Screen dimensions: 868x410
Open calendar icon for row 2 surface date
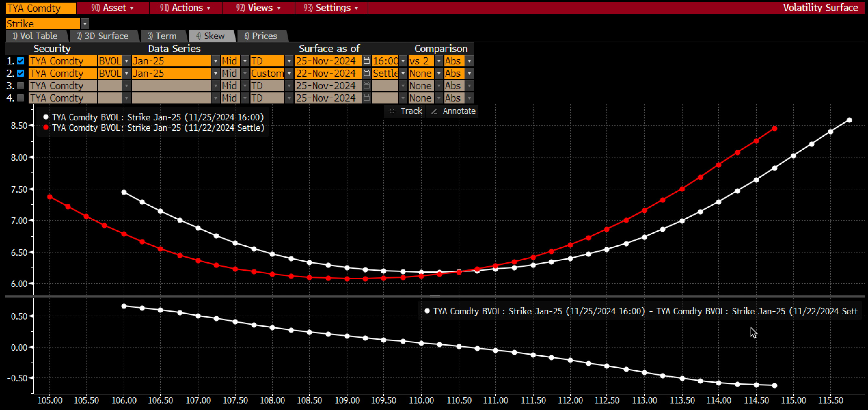tap(367, 74)
